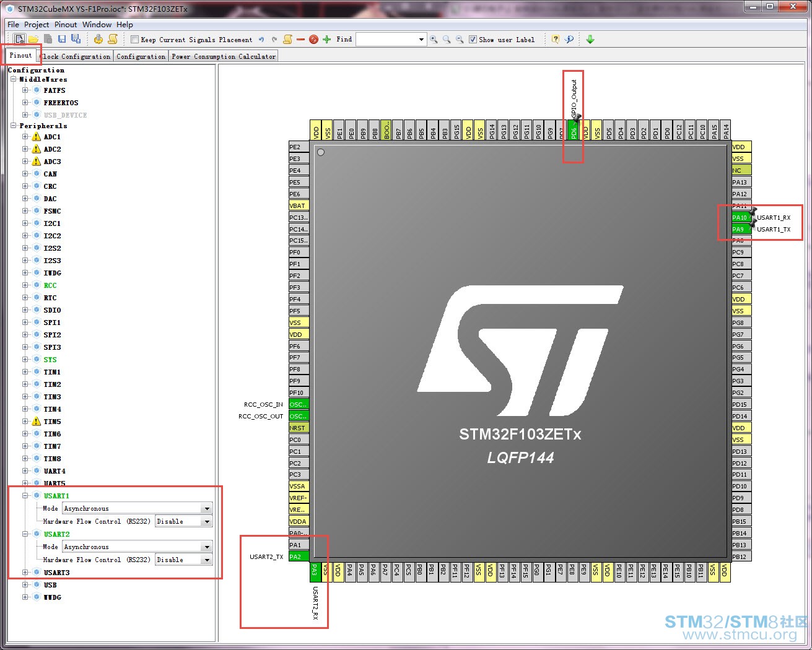
Task: Click the New Project toolbar icon
Action: 20,39
